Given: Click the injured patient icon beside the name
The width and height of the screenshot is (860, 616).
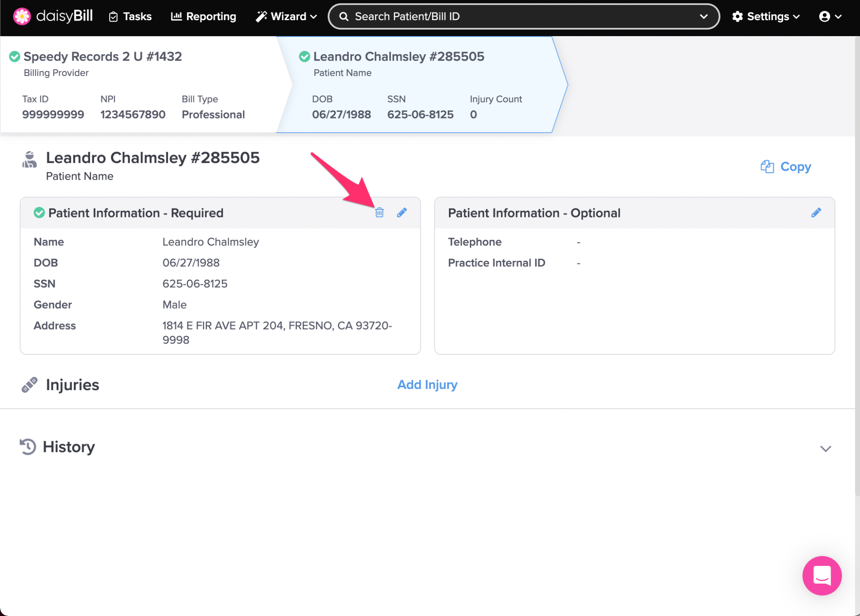Looking at the screenshot, I should pyautogui.click(x=29, y=160).
